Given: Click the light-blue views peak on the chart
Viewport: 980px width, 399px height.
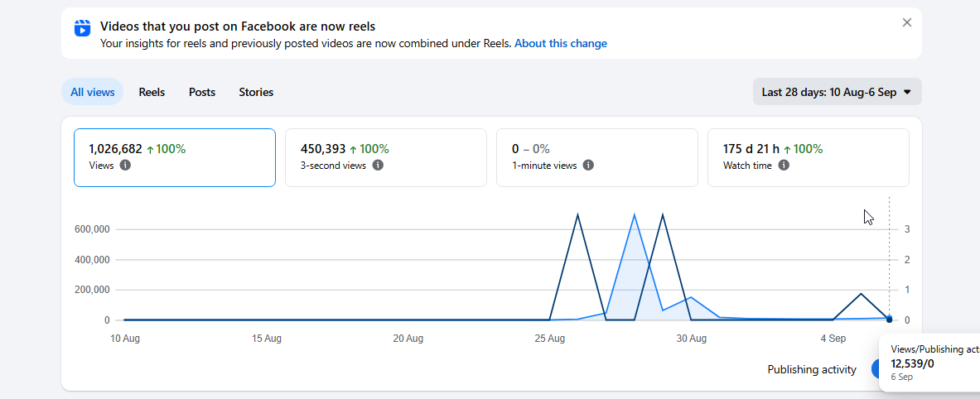Looking at the screenshot, I should point(635,214).
